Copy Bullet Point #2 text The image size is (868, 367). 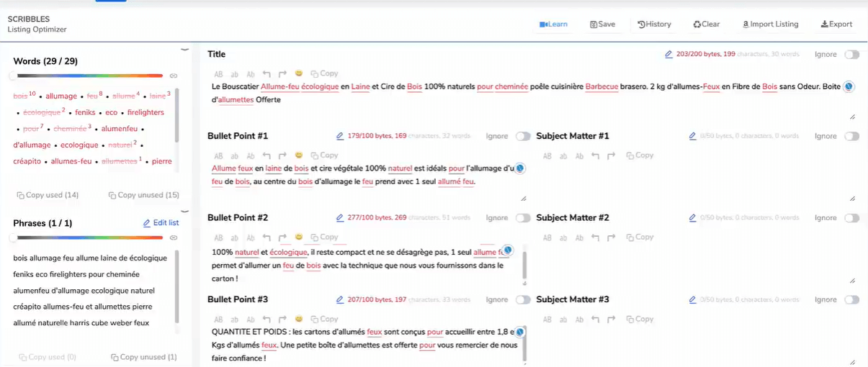point(323,237)
